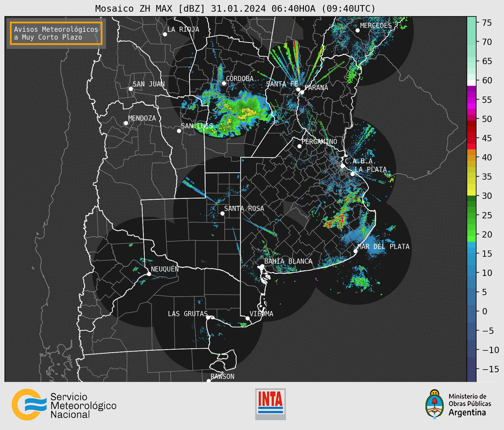The height and width of the screenshot is (430, 504).
Task: Click the San Luis city marker dot
Action: tap(179, 131)
